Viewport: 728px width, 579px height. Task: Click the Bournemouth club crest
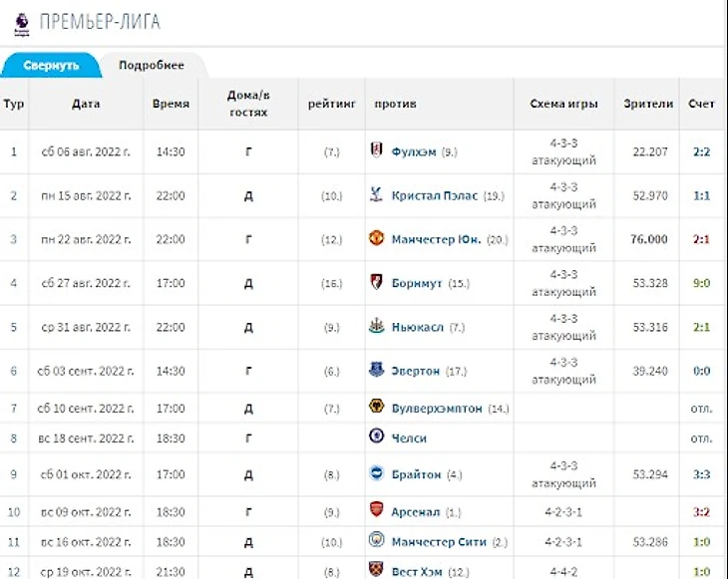(375, 283)
